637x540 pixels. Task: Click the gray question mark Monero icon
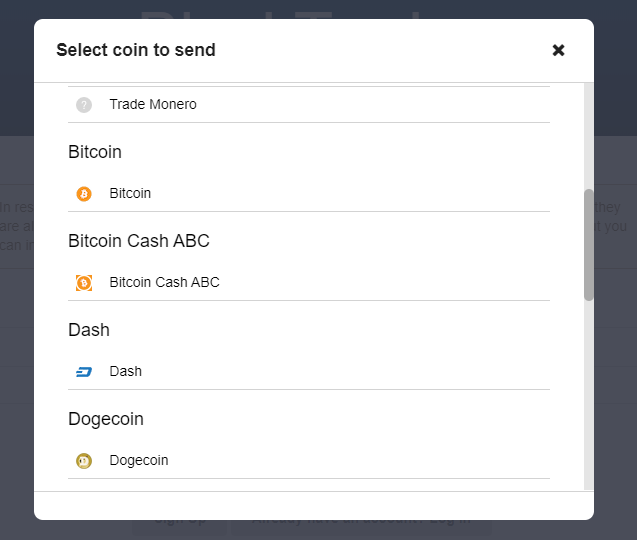[84, 105]
